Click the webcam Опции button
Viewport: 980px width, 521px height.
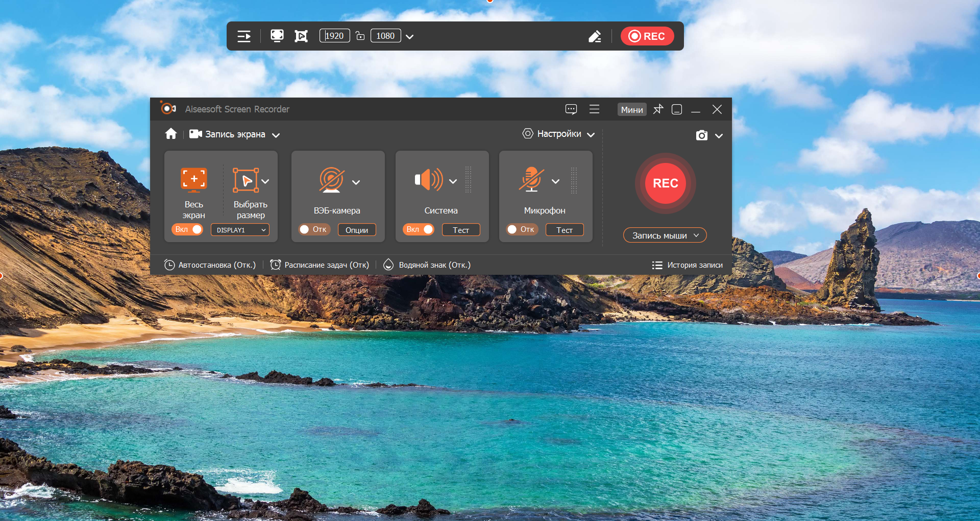(357, 230)
